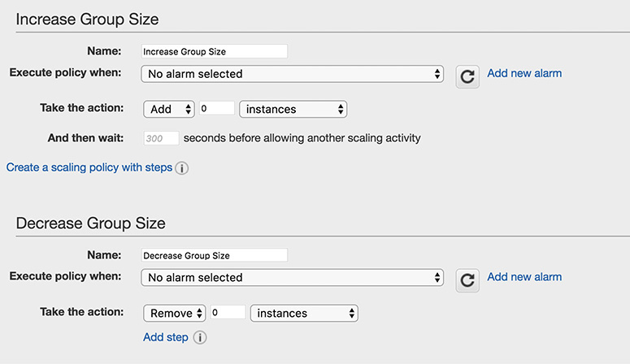
Task: Open the Remove action dropdown
Action: [x=174, y=313]
